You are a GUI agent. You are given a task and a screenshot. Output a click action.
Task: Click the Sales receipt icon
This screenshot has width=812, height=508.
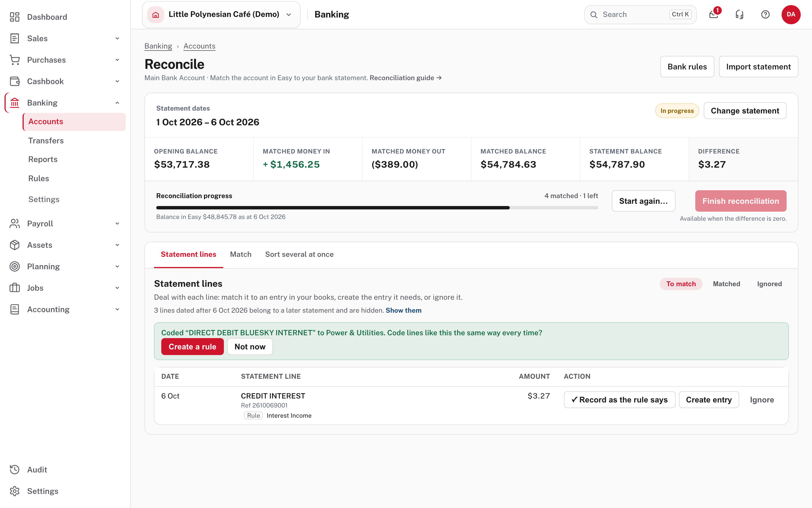[14, 38]
